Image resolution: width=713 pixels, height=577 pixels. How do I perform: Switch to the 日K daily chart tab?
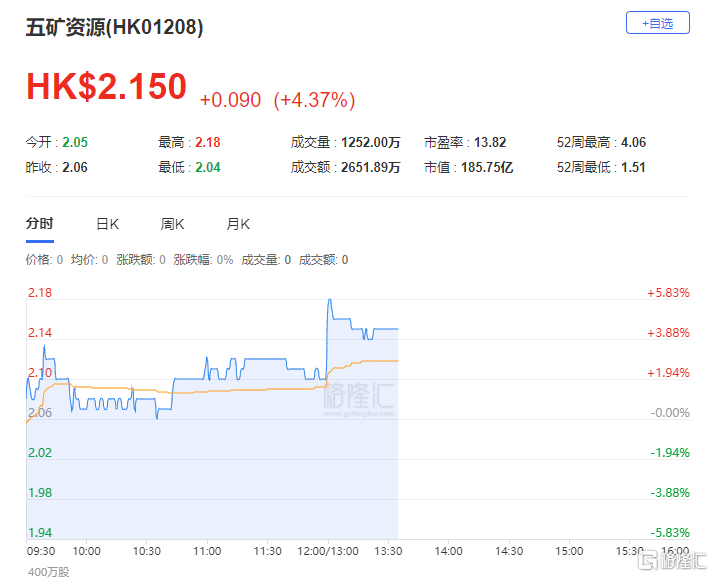[108, 224]
